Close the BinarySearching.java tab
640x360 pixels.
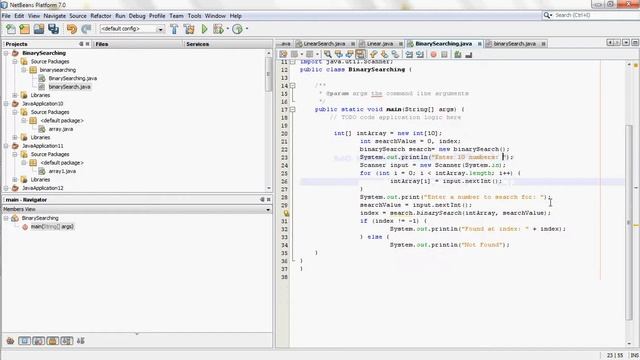tap(480, 44)
